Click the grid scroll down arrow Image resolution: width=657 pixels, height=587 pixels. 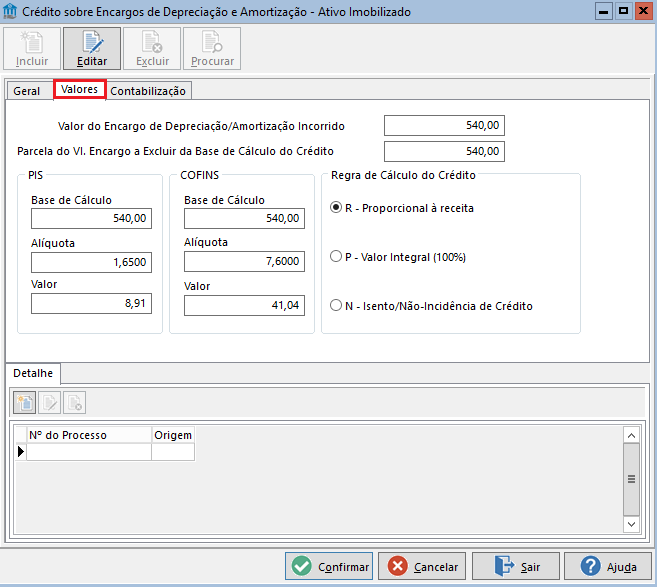click(x=631, y=524)
